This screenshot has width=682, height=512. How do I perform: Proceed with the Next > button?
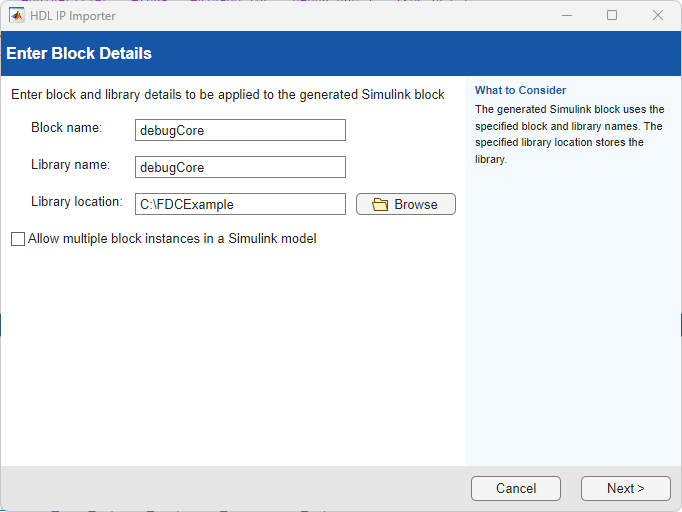[625, 488]
